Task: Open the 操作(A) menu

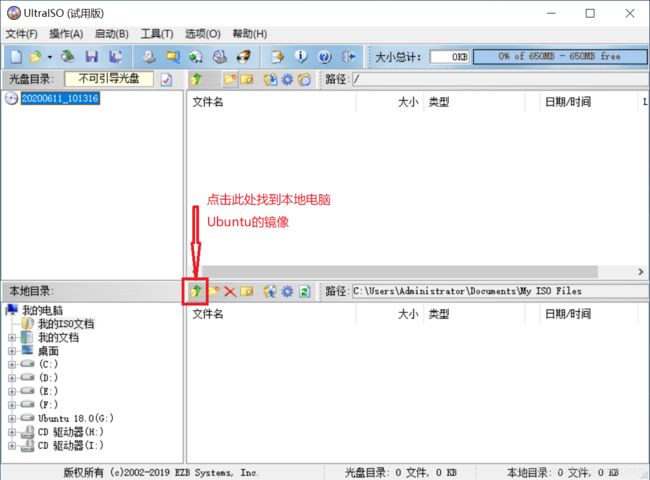Action: tap(66, 34)
